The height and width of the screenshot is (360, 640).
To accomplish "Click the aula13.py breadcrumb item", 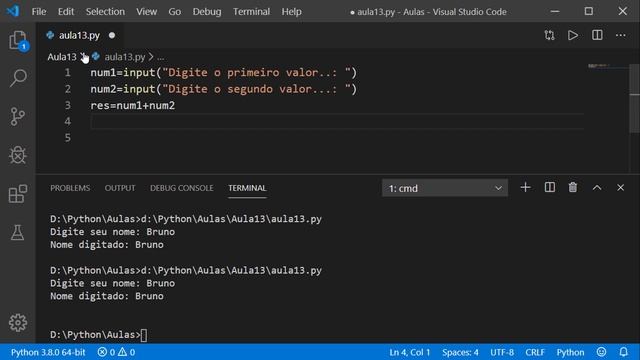I will pos(124,57).
